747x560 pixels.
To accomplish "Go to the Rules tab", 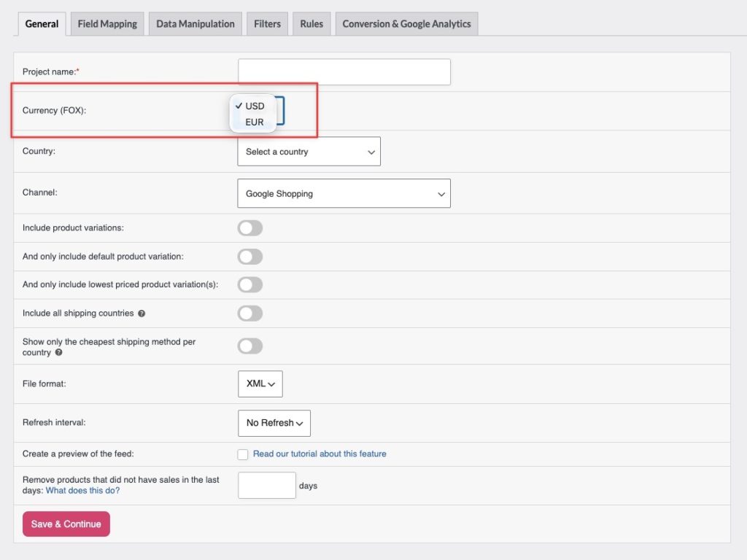I will [311, 24].
